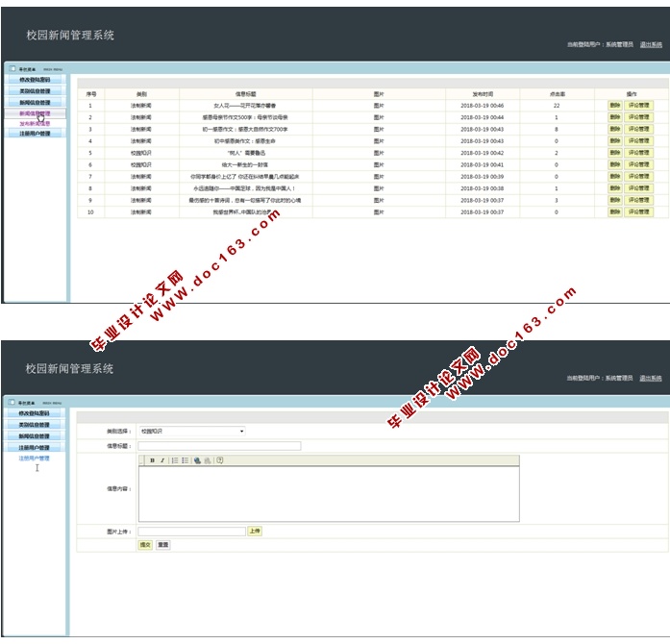Expand 注册用户管理 blue menu on publish form page
The image size is (670, 644).
[35, 447]
